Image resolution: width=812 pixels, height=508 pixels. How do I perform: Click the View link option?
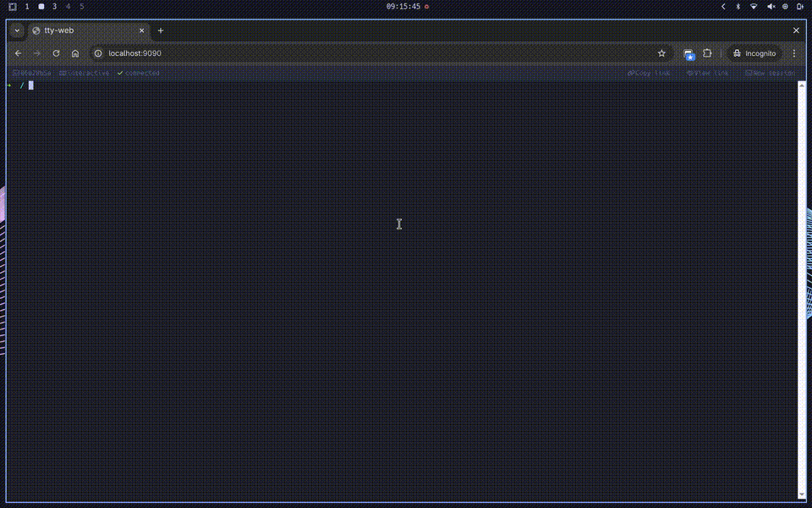click(708, 73)
